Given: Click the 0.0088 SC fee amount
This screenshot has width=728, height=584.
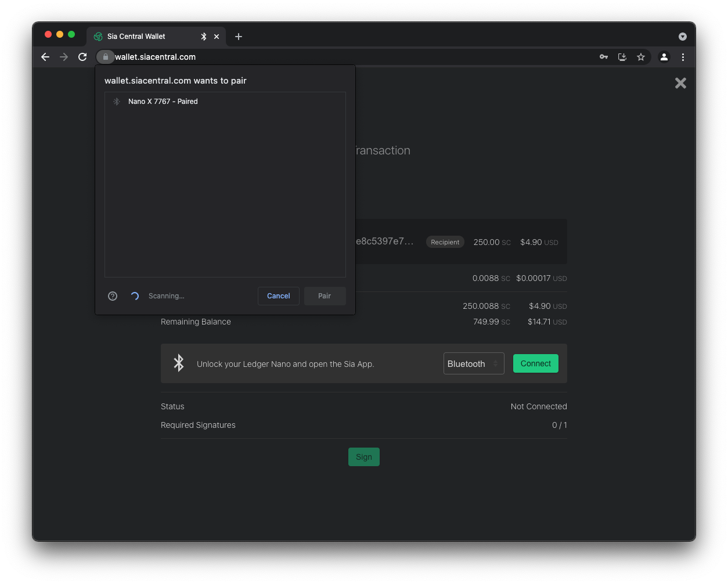Looking at the screenshot, I should 491,278.
